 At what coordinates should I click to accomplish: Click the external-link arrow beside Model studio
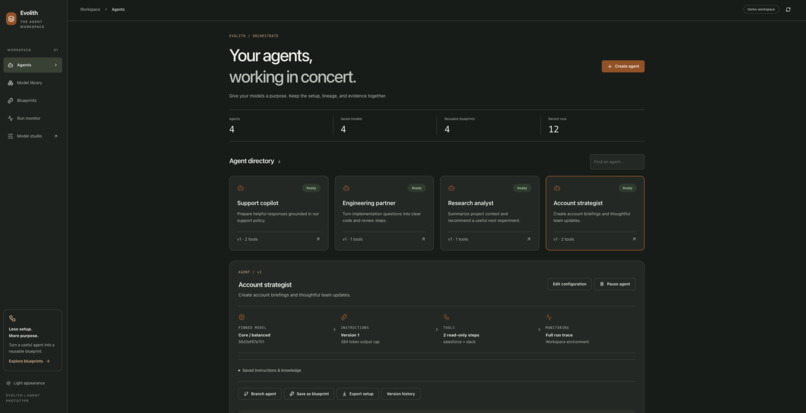click(56, 136)
